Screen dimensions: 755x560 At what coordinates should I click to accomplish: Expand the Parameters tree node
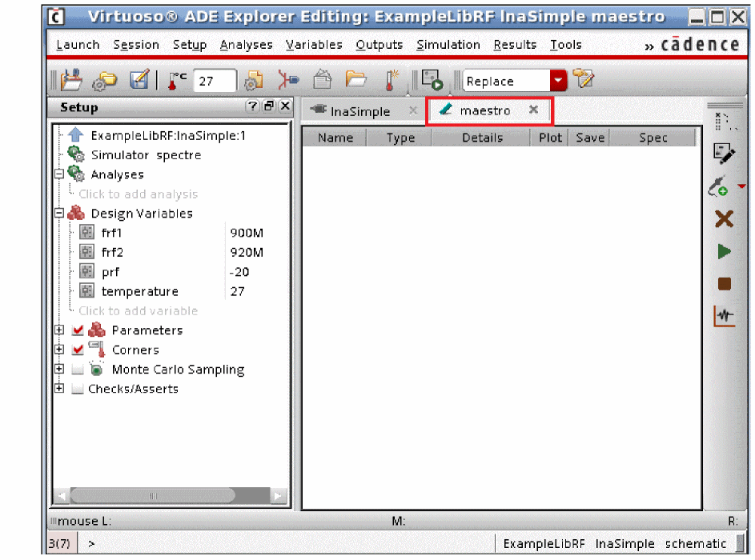59,330
